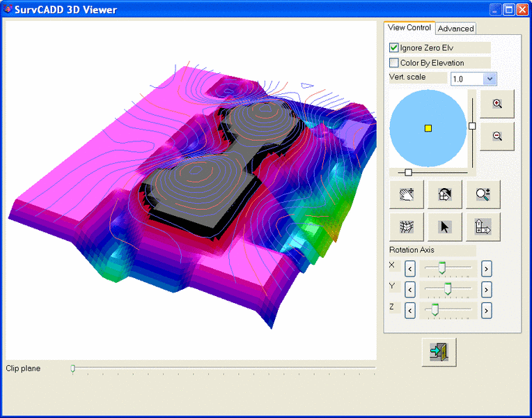Click the X axis right arrow
The height and width of the screenshot is (418, 532).
pyautogui.click(x=487, y=270)
